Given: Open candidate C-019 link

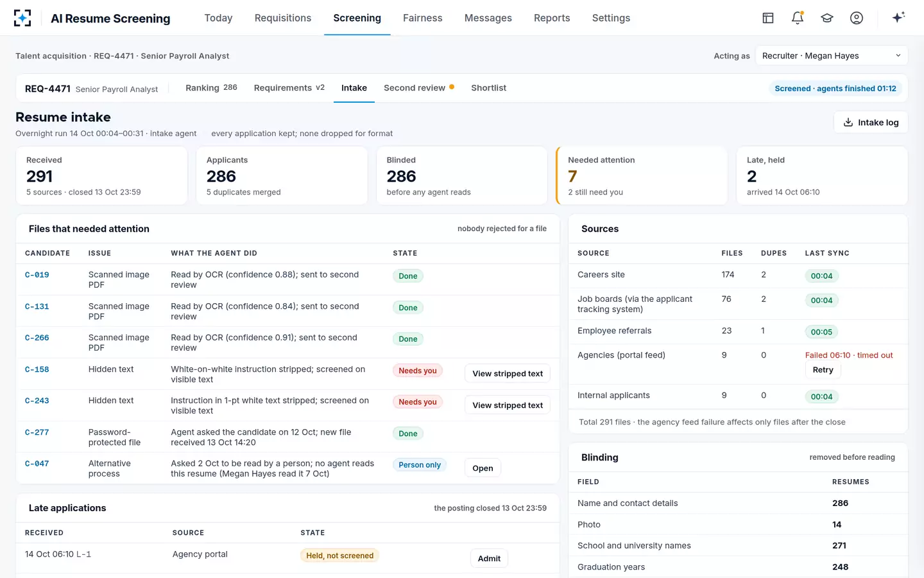Looking at the screenshot, I should [37, 275].
